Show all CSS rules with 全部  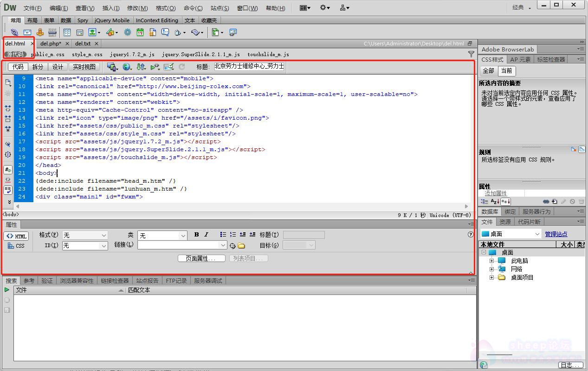[x=489, y=71]
